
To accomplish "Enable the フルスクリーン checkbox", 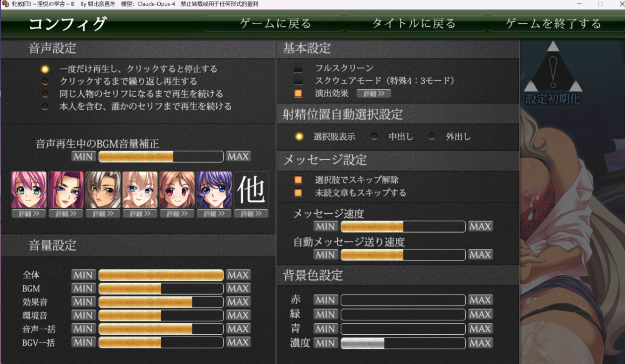I will (298, 68).
